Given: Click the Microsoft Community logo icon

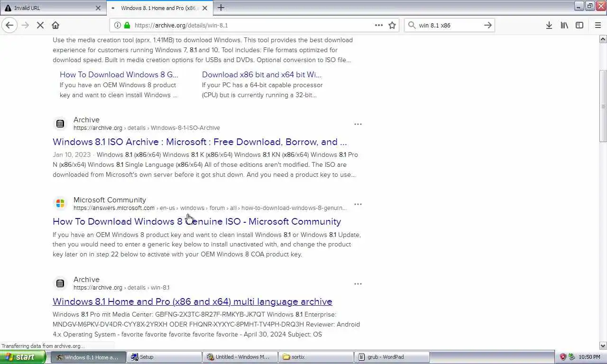Looking at the screenshot, I should (60, 203).
